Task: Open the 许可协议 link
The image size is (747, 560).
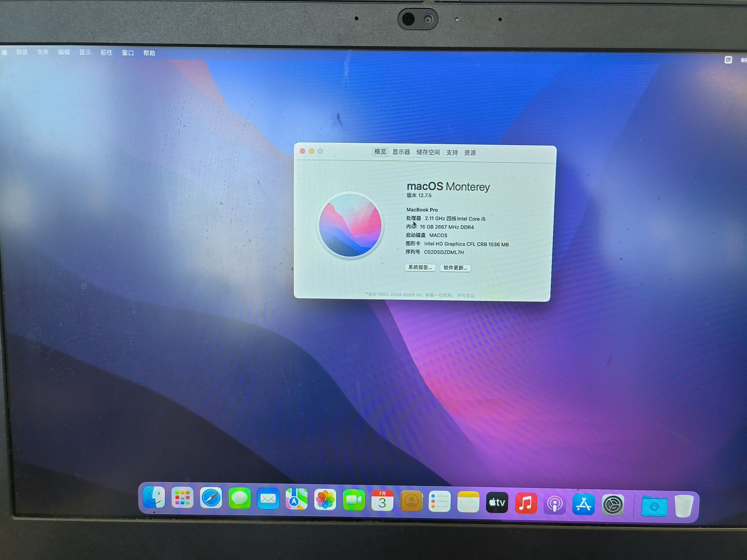Action: (466, 295)
